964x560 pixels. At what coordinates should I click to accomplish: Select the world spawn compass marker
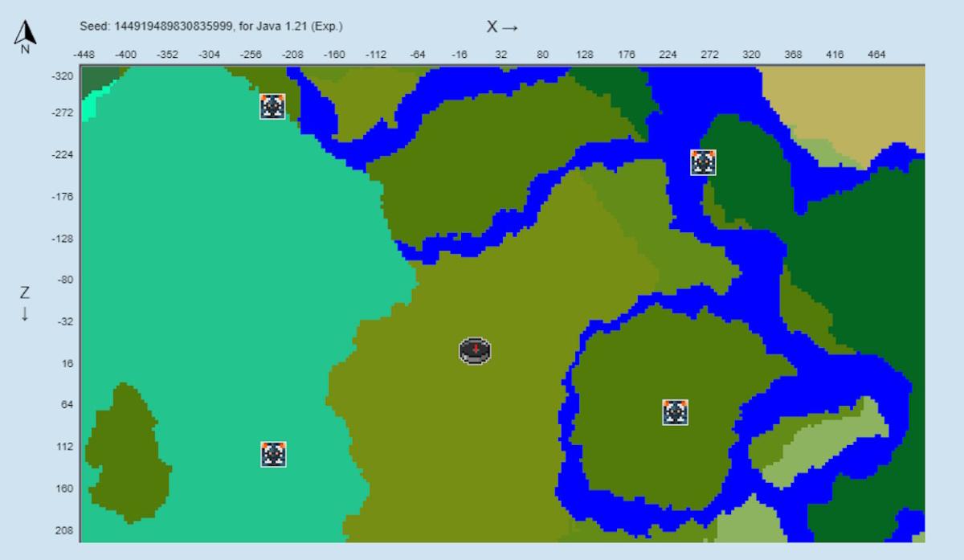pyautogui.click(x=475, y=351)
